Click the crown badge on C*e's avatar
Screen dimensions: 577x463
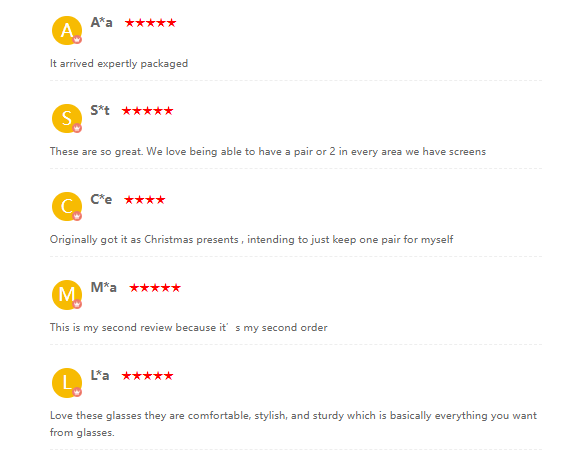77,216
